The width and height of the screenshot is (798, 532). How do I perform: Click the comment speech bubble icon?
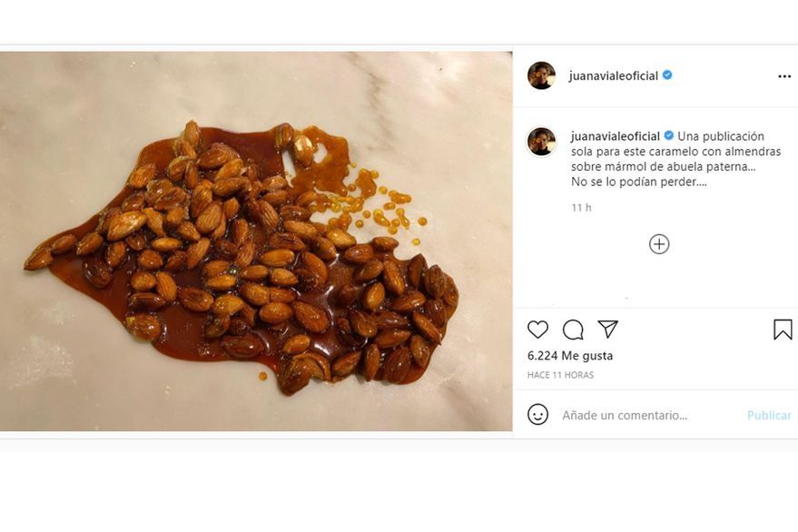point(573,330)
